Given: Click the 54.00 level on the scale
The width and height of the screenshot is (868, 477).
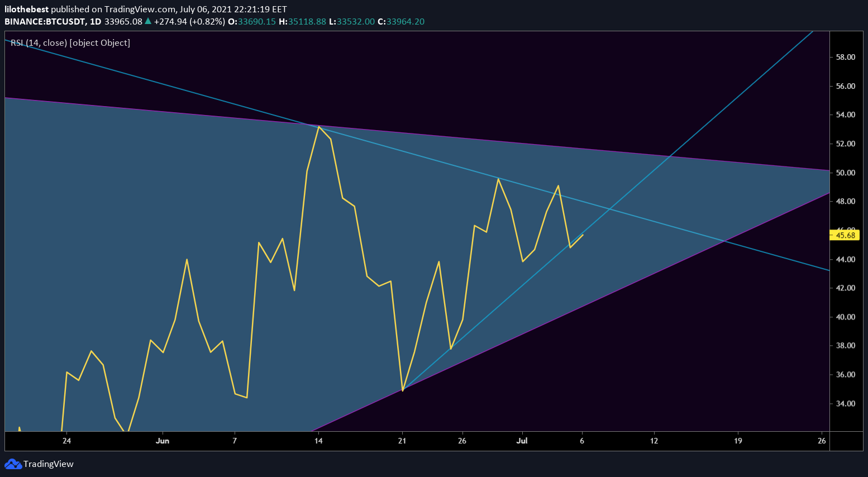Looking at the screenshot, I should 846,115.
